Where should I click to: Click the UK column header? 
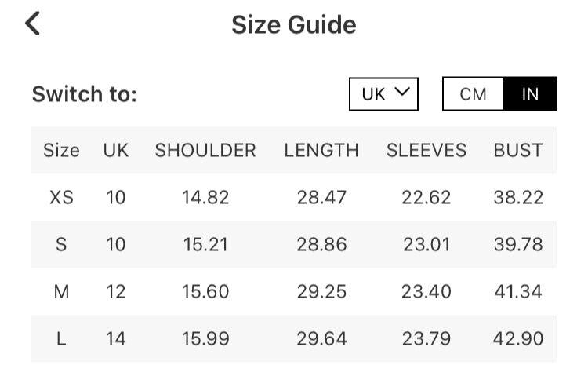point(116,150)
